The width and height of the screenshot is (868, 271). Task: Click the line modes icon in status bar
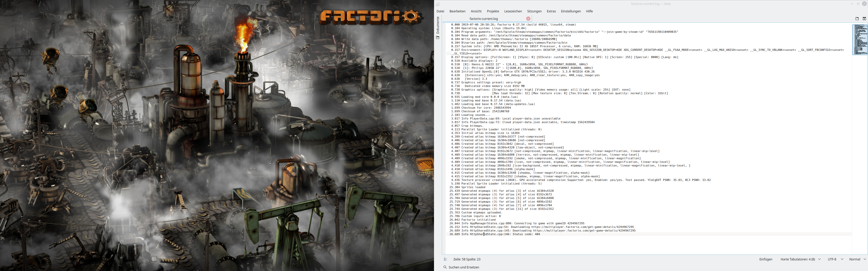(445, 259)
